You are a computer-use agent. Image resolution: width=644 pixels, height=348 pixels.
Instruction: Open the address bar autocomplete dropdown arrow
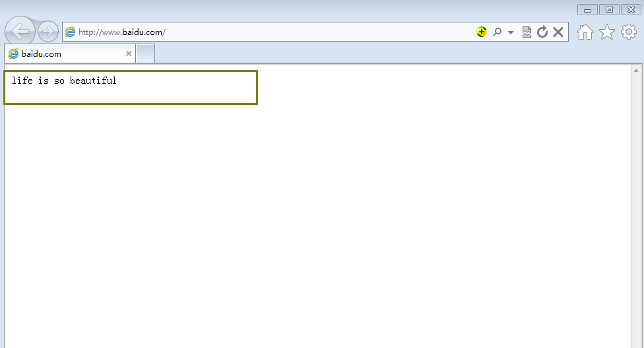point(511,32)
